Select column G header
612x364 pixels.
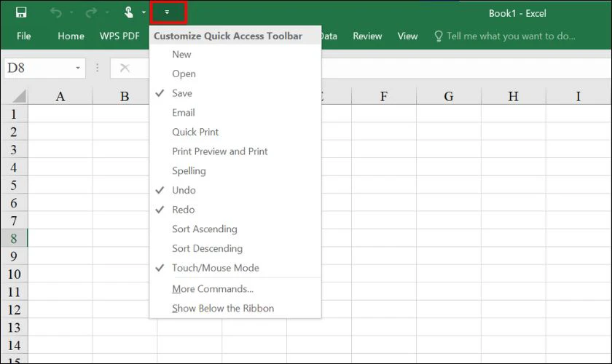point(449,96)
